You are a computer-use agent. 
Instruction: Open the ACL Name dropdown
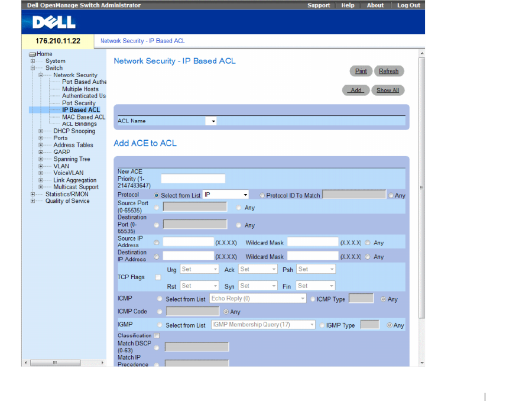(x=210, y=121)
